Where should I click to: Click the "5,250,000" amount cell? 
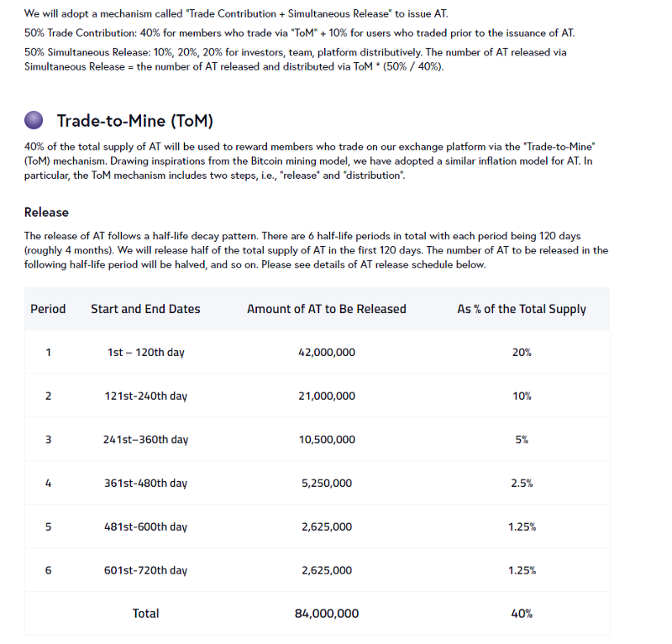coord(326,484)
